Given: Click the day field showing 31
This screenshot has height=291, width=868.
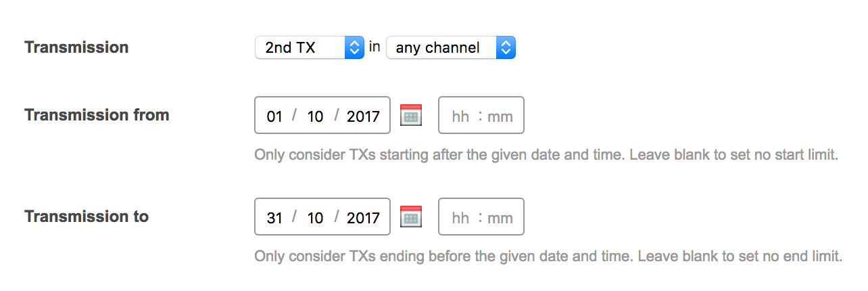Looking at the screenshot, I should [x=274, y=218].
